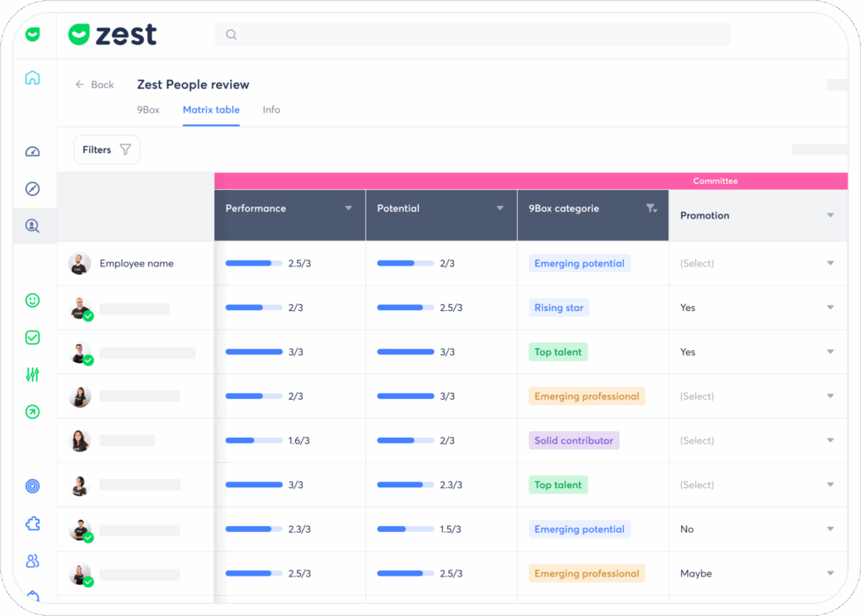Click the funnel icon in Filters button

(x=125, y=150)
